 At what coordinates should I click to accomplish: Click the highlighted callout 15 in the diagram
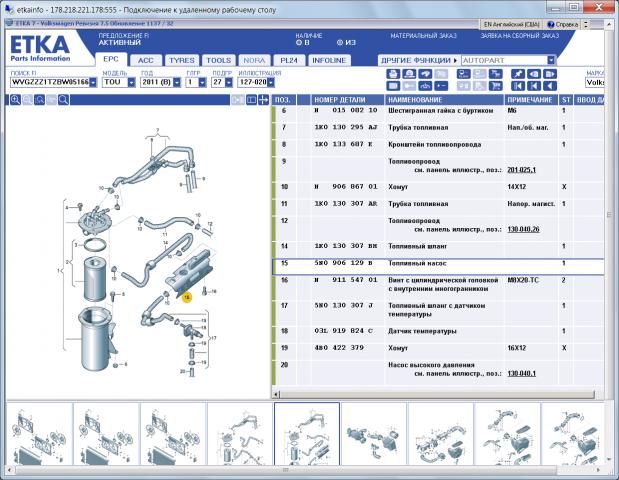point(187,297)
